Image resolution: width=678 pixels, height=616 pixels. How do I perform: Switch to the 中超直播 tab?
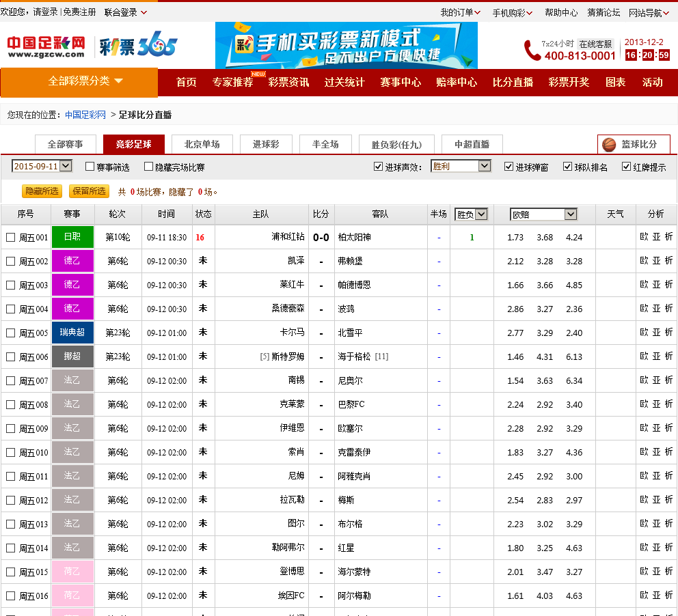coord(472,144)
